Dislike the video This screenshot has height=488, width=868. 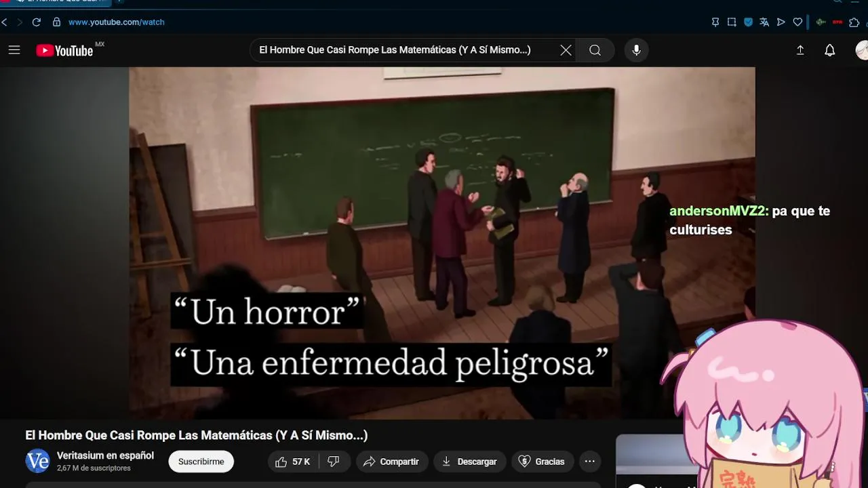tap(334, 462)
